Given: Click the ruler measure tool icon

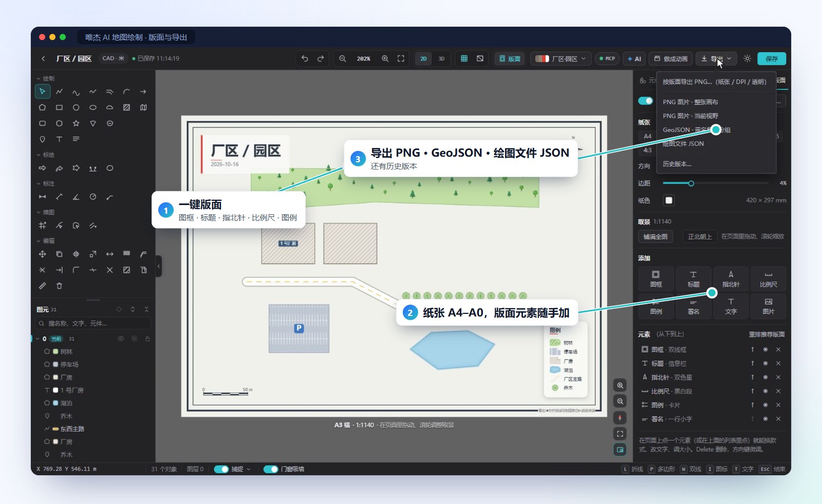Looking at the screenshot, I should pos(43,286).
